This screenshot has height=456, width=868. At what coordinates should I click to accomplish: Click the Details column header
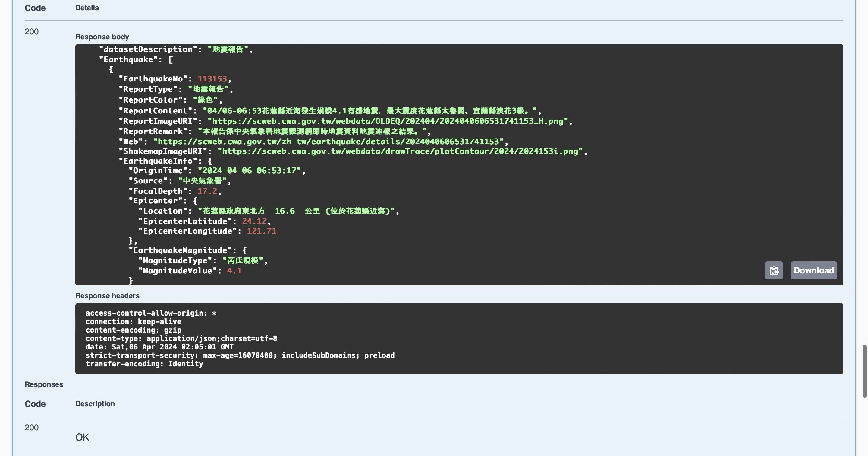click(x=87, y=8)
